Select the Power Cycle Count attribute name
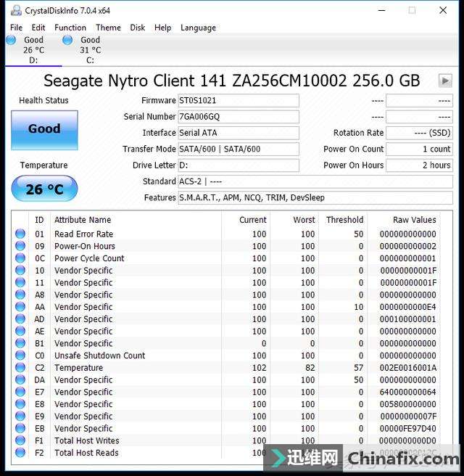The width and height of the screenshot is (464, 476). pos(89,258)
